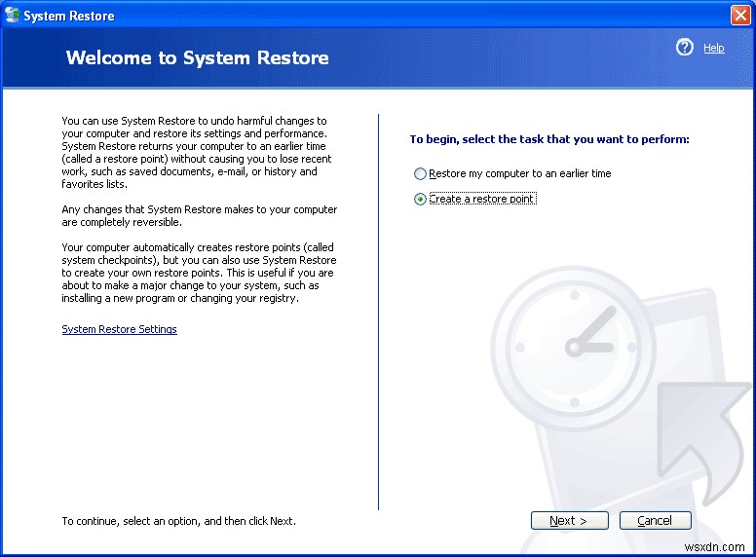Click the System Restore title bar icon
This screenshot has height=557, width=756.
(x=12, y=15)
